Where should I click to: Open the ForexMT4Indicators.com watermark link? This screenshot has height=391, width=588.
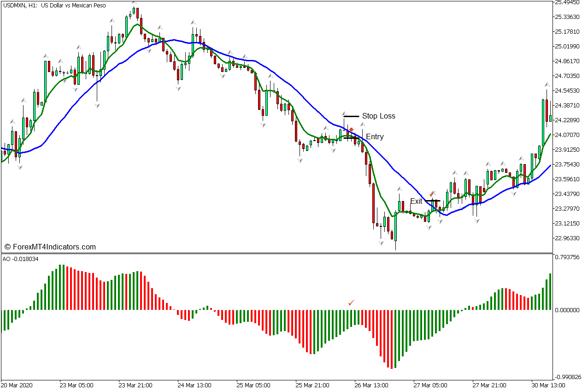[50, 247]
